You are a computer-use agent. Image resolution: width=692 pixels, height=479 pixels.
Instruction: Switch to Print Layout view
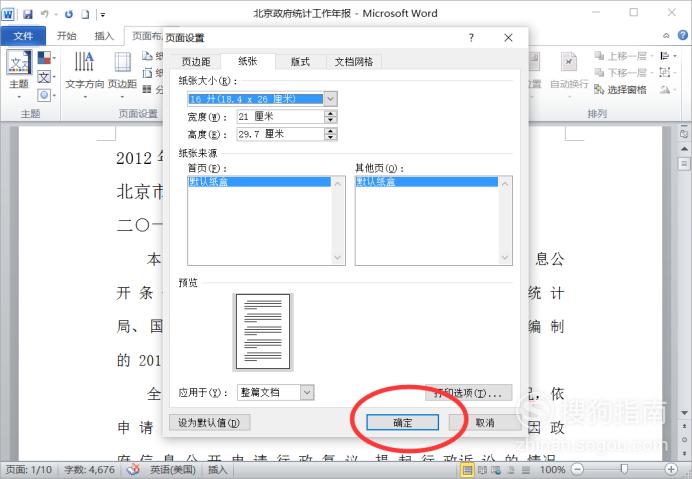pos(467,470)
